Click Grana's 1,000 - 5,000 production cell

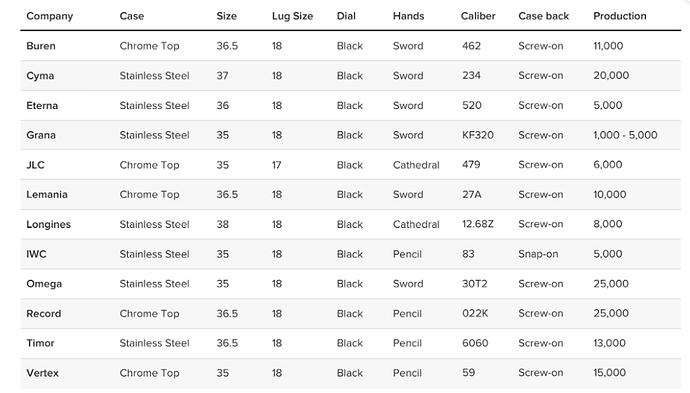coord(625,135)
